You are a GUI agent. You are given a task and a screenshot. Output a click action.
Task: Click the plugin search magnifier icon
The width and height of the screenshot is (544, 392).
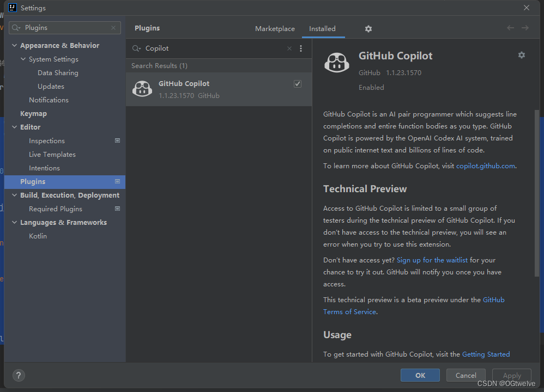tap(136, 48)
